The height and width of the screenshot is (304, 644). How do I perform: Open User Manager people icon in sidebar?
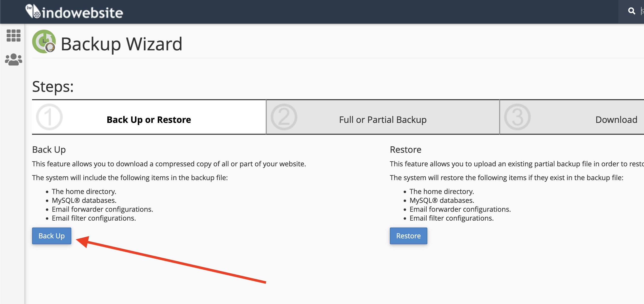coord(14,59)
